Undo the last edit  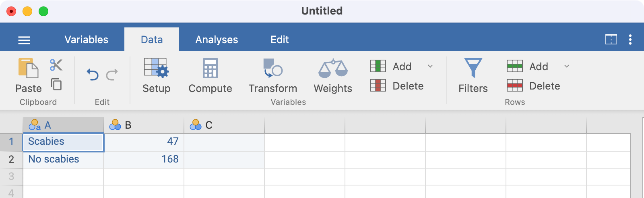point(93,75)
